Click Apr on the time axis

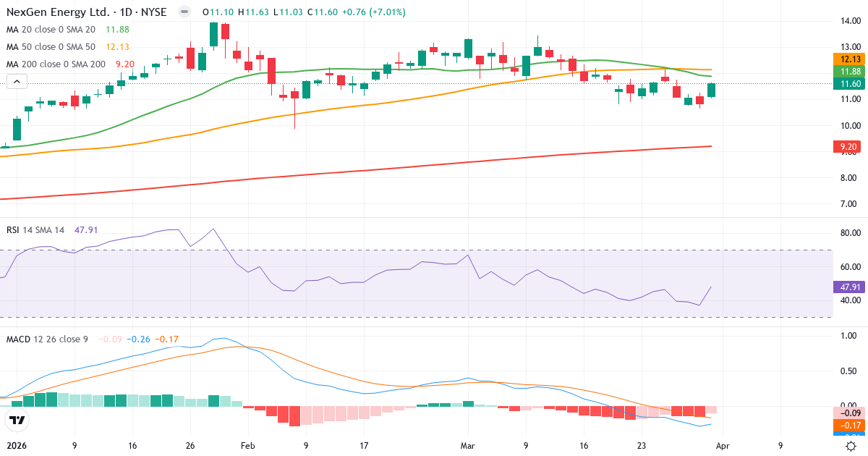click(x=723, y=446)
